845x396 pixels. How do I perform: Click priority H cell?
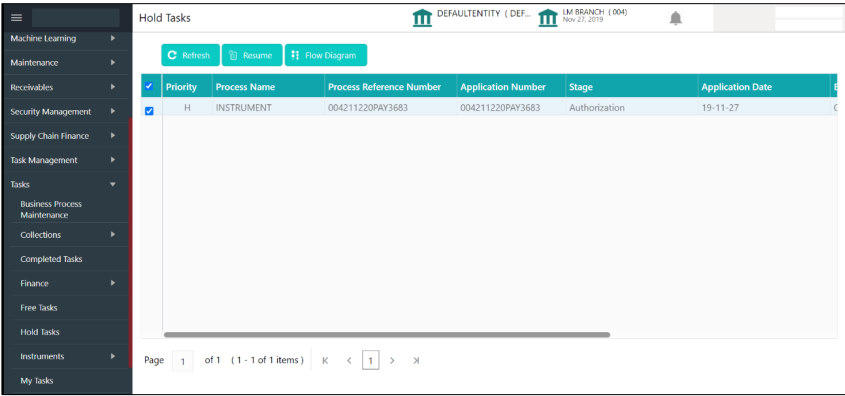(188, 108)
